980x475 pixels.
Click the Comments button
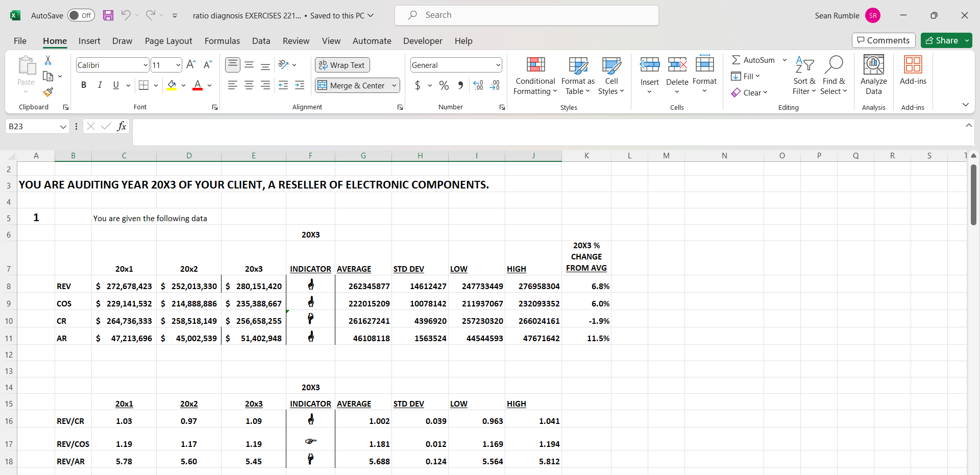click(x=884, y=40)
